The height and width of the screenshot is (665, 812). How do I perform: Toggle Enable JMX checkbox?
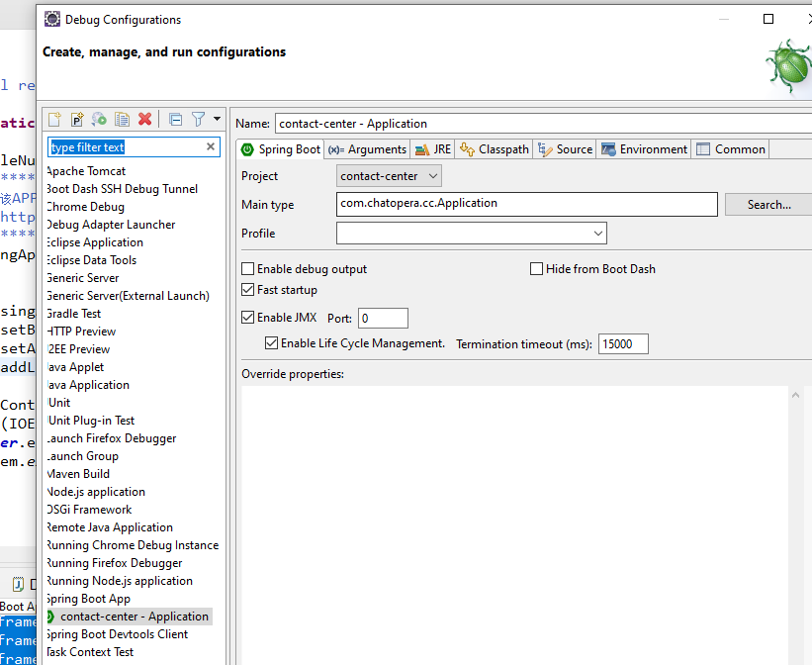pyautogui.click(x=248, y=318)
